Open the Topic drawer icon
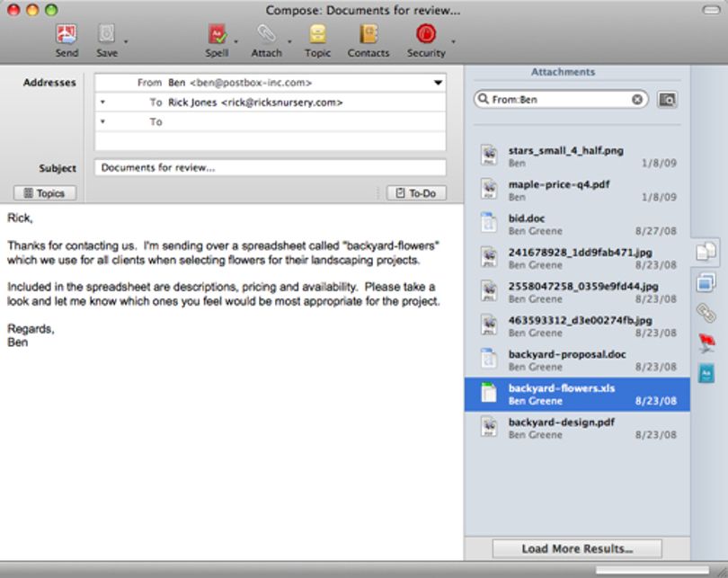 point(317,35)
